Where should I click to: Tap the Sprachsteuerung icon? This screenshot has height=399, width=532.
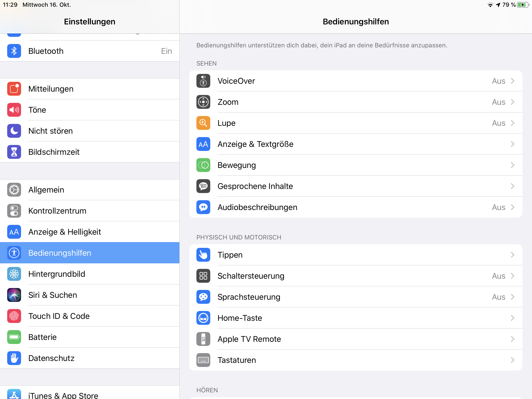203,297
